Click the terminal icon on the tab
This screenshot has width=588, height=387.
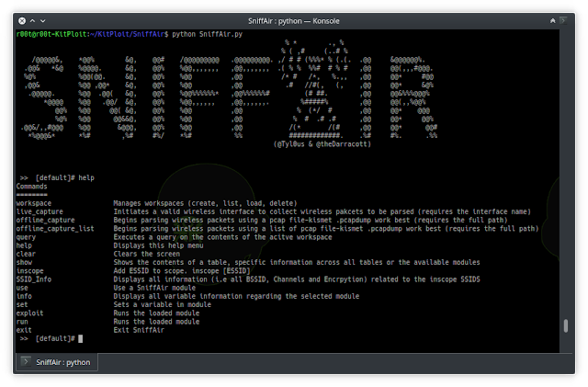point(26,362)
